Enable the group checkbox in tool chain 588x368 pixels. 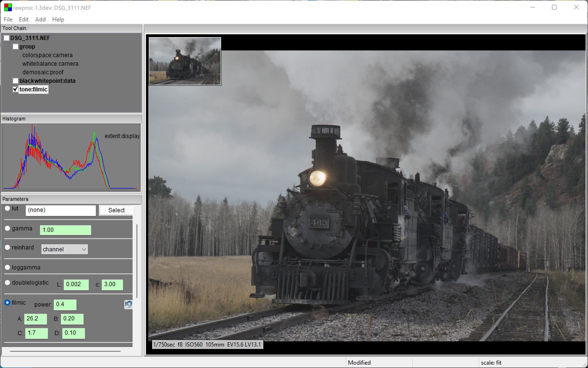[16, 47]
